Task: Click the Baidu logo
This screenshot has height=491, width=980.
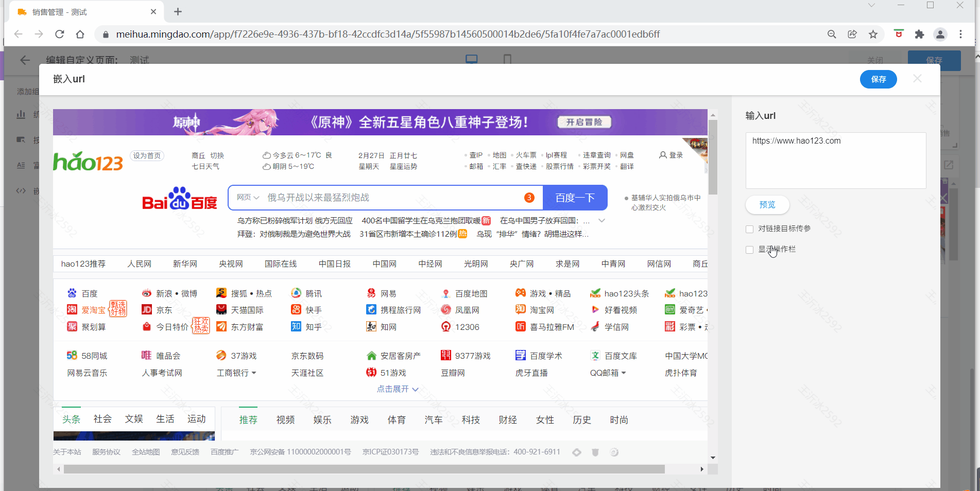Action: pyautogui.click(x=180, y=199)
